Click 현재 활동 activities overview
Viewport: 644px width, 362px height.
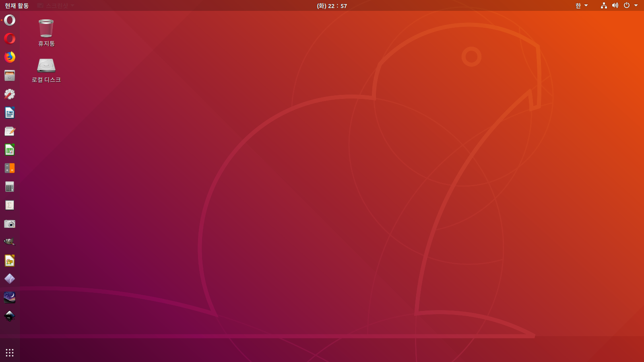click(x=17, y=6)
